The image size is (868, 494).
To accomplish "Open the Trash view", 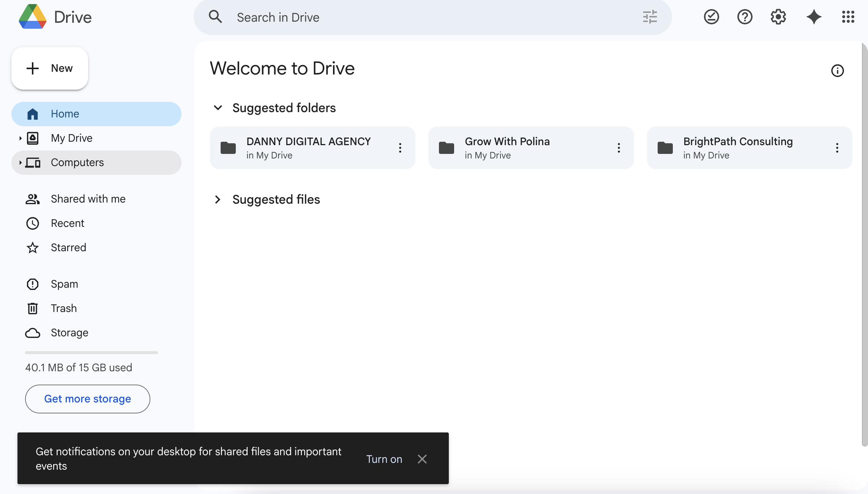I will (x=96, y=309).
